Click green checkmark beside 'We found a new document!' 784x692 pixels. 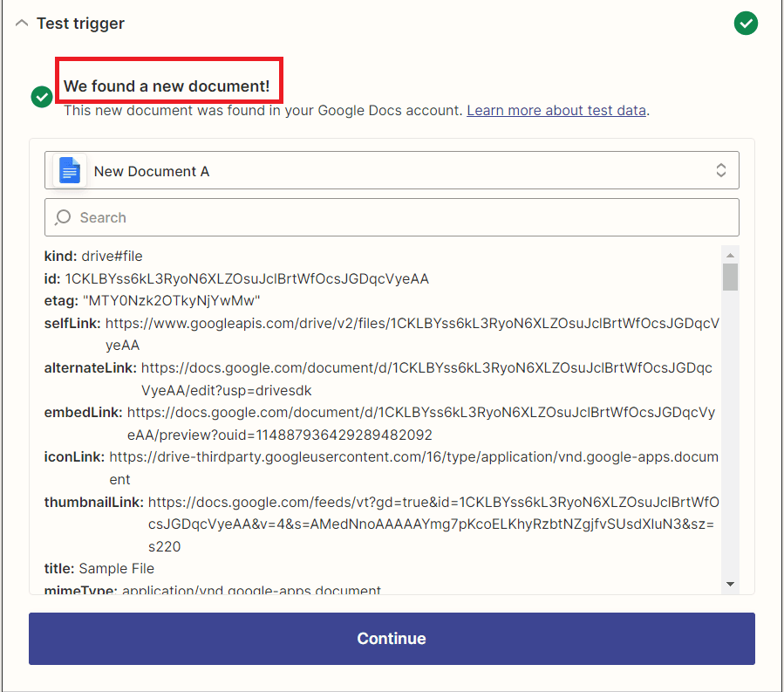tap(42, 97)
